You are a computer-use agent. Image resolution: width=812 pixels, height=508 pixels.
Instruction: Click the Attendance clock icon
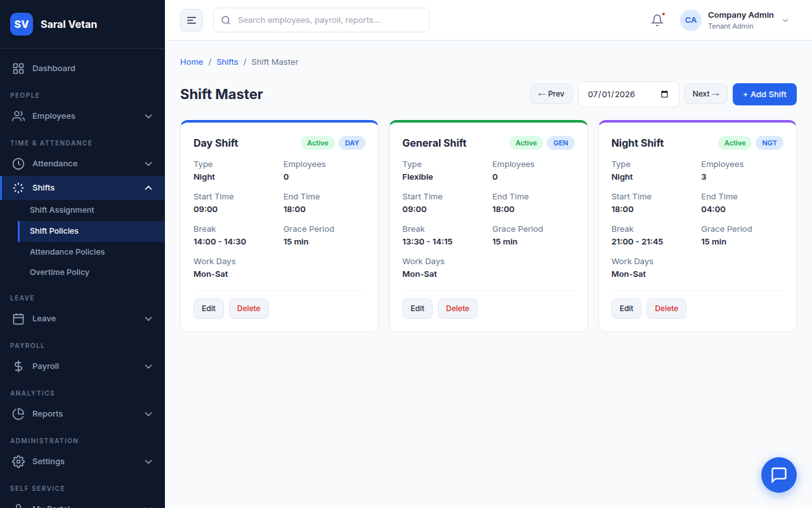click(x=18, y=164)
